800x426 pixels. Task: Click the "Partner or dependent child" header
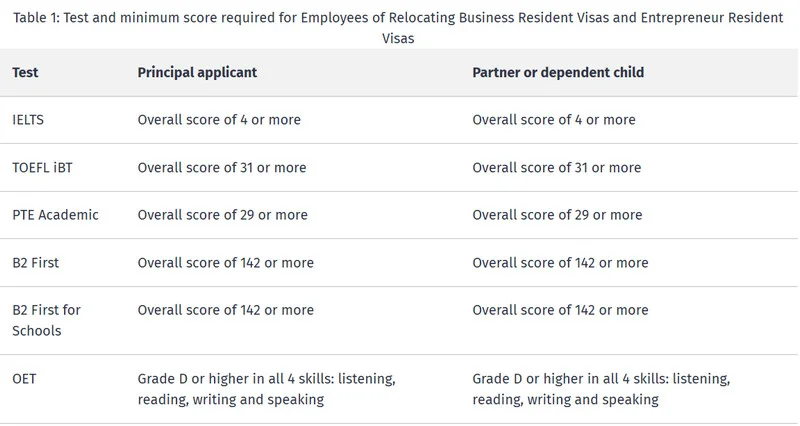click(557, 73)
